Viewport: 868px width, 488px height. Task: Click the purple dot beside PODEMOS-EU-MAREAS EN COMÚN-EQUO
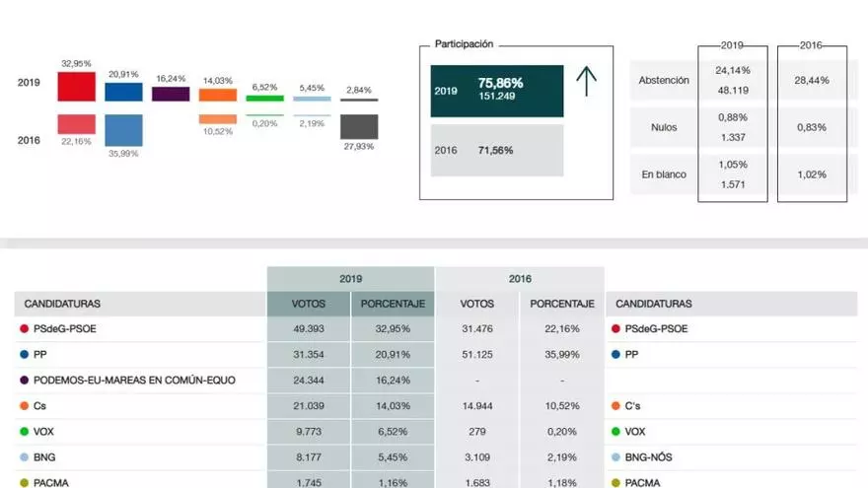tap(23, 380)
